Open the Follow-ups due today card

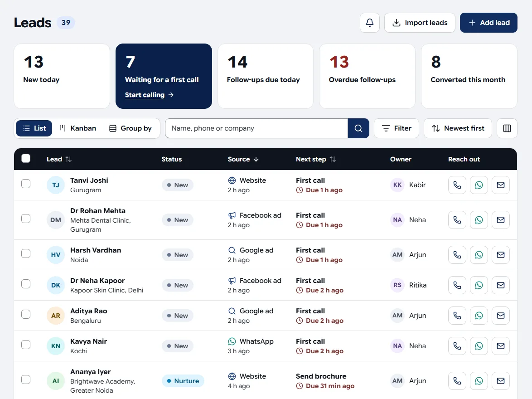click(x=266, y=76)
